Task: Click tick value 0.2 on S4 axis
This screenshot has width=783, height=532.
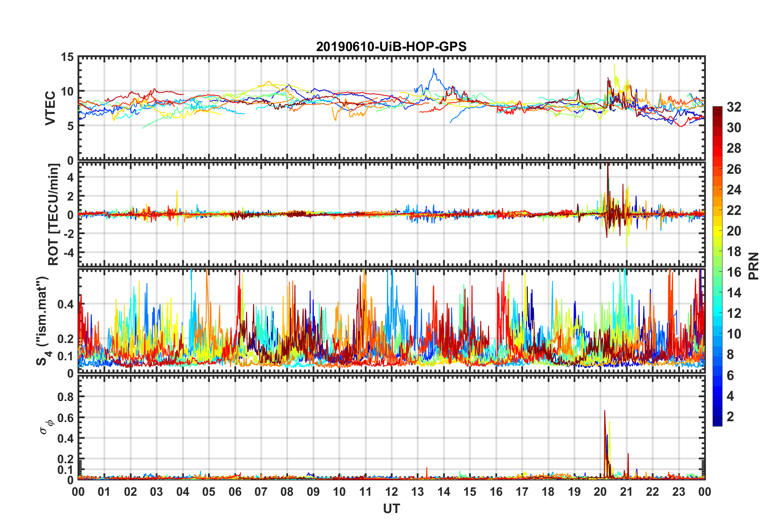Action: pyautogui.click(x=65, y=339)
